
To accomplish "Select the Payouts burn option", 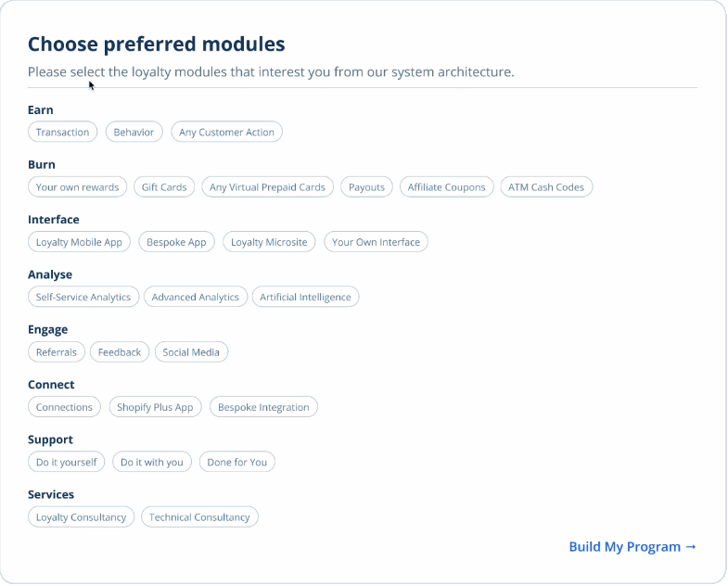I will (x=367, y=187).
